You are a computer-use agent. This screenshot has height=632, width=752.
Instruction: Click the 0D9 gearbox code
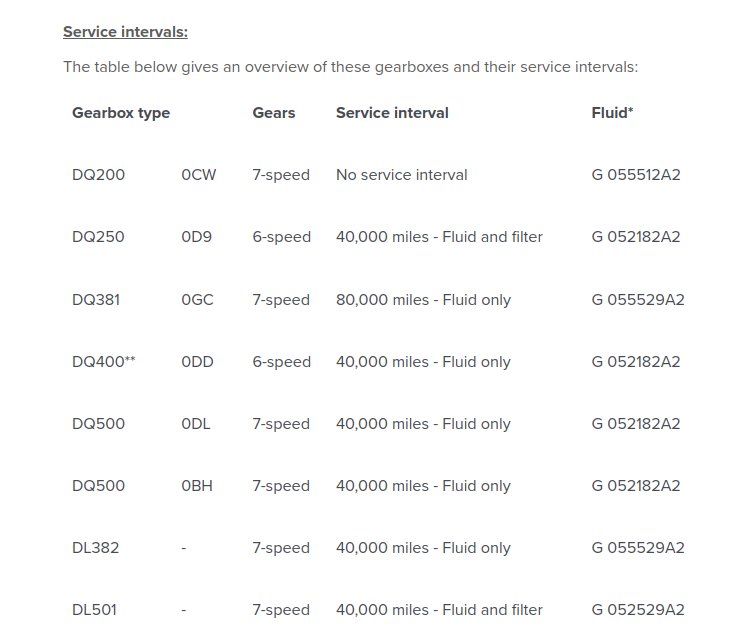click(x=197, y=237)
